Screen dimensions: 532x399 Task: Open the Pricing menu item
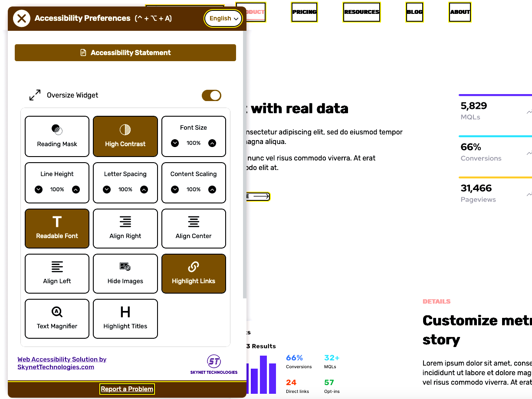point(304,12)
